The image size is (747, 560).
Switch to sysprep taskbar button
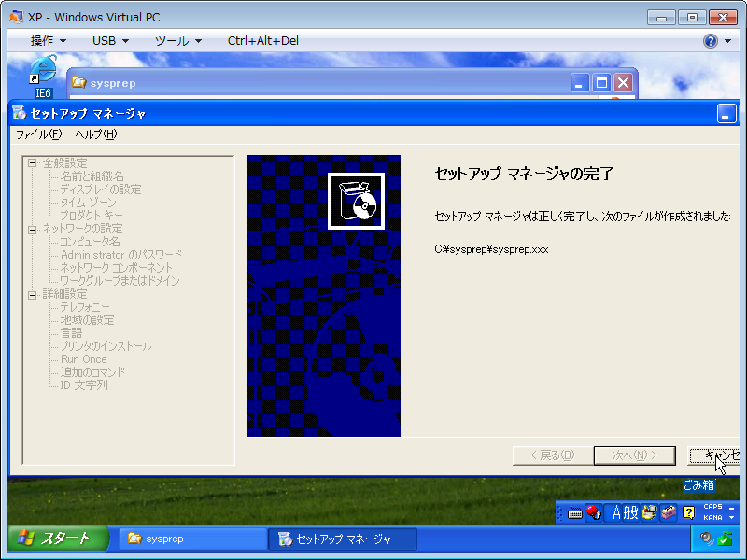coord(193,539)
